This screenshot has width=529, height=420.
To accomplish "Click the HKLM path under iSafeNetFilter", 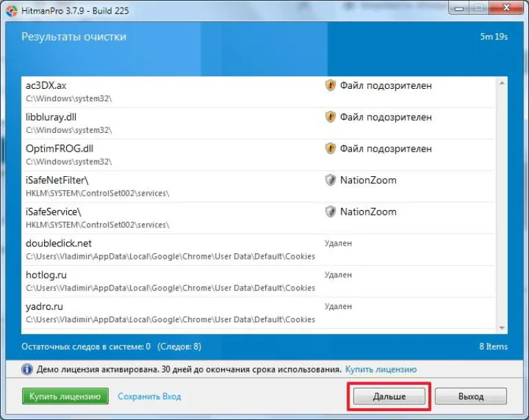I will (x=98, y=193).
